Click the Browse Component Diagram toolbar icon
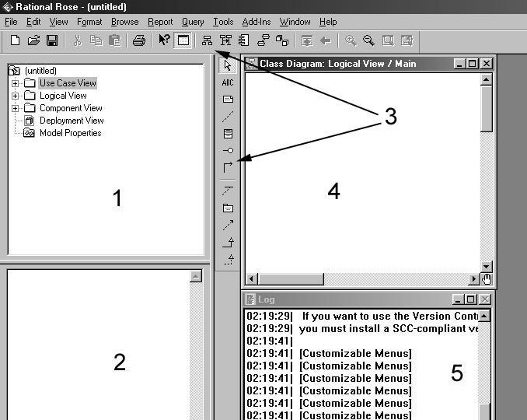The width and height of the screenshot is (527, 420). click(244, 40)
